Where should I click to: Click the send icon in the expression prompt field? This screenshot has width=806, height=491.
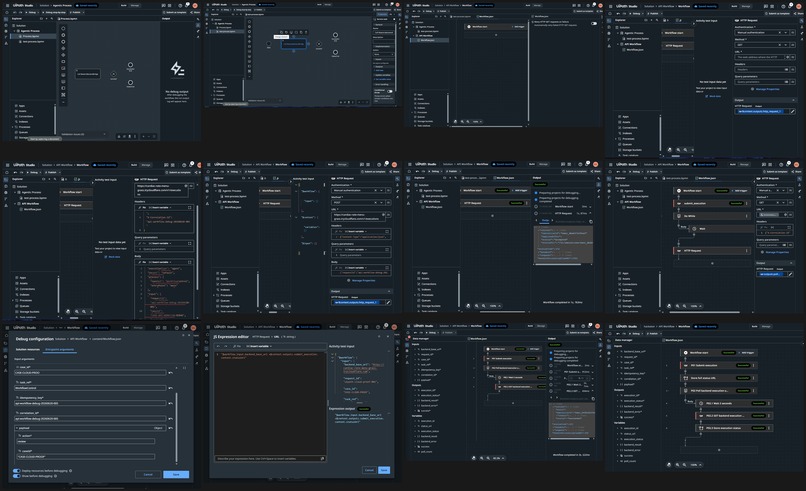click(322, 458)
